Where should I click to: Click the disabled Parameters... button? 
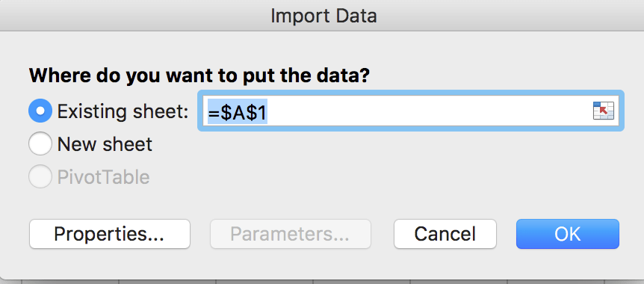coord(291,234)
